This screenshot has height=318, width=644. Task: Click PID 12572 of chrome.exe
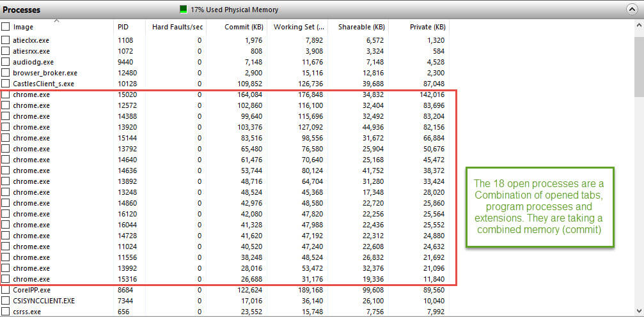[127, 105]
